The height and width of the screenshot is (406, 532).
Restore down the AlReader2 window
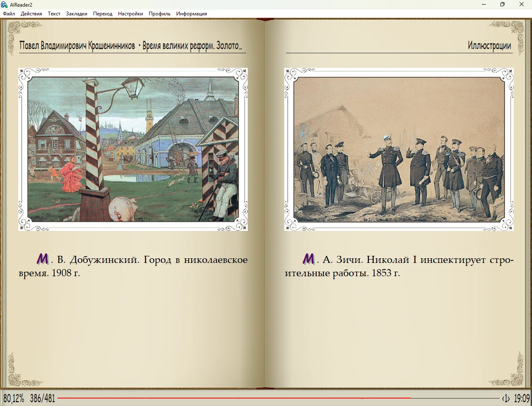(502, 5)
